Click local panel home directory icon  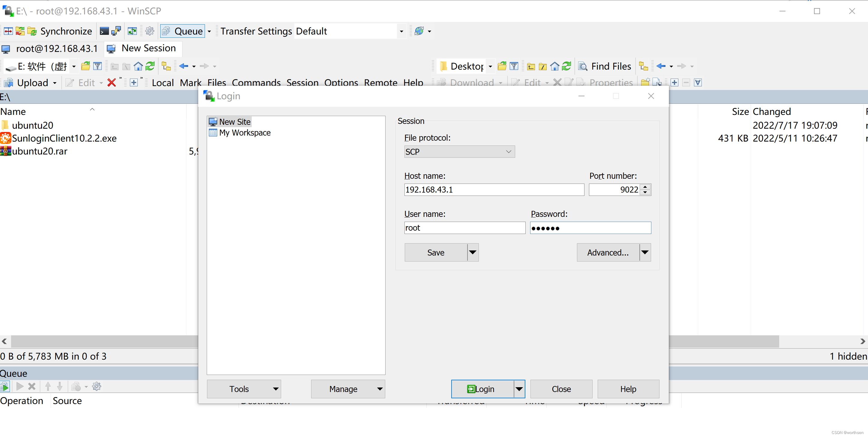coord(138,66)
